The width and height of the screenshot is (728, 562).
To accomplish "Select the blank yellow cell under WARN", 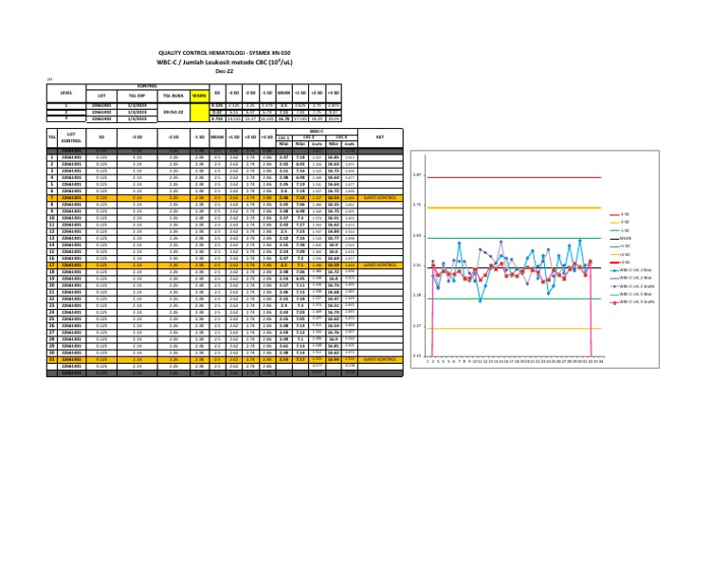I will tap(199, 113).
